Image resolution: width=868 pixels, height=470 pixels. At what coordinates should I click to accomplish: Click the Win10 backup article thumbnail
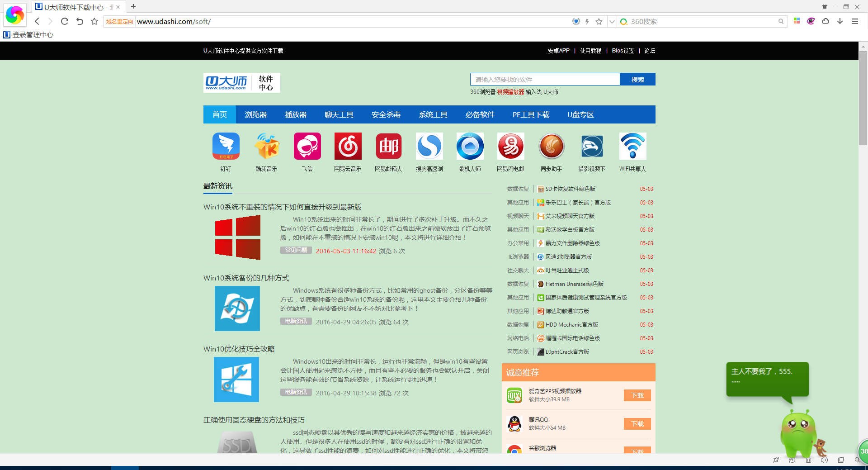click(x=237, y=309)
